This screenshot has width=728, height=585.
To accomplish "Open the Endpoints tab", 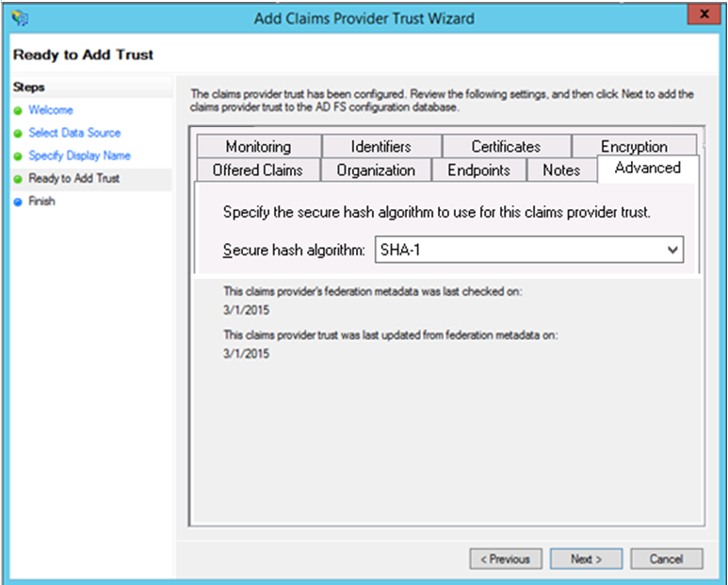I will tap(478, 171).
